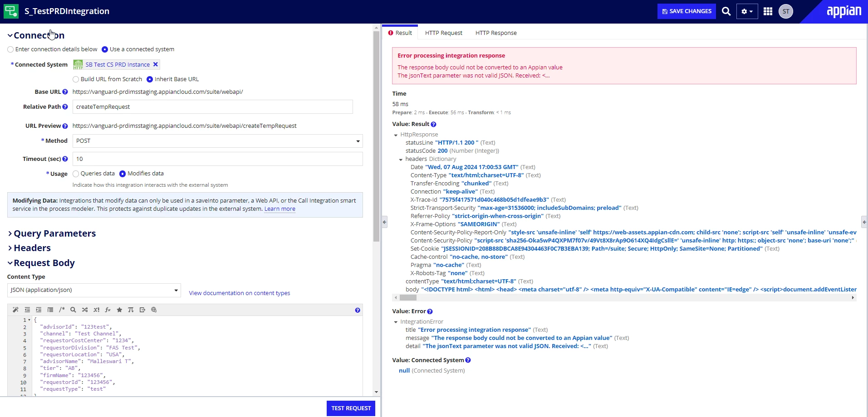Image resolution: width=868 pixels, height=417 pixels.
Task: Collapse the Request Body section
Action: pos(10,263)
